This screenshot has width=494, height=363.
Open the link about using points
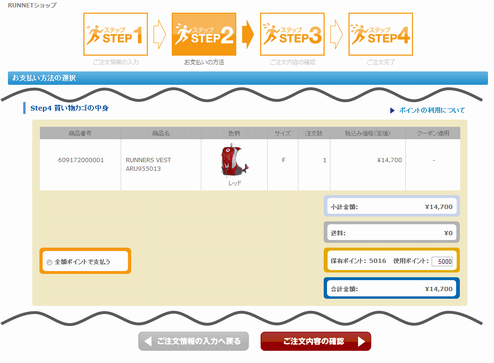click(432, 110)
